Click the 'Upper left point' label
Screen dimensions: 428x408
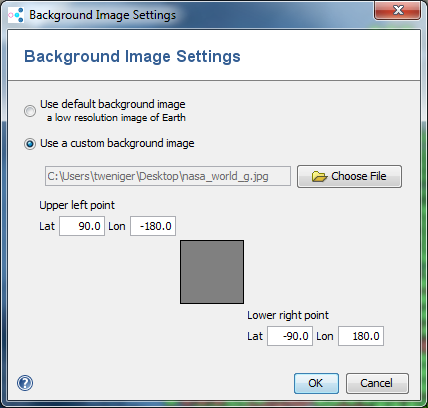[77, 205]
